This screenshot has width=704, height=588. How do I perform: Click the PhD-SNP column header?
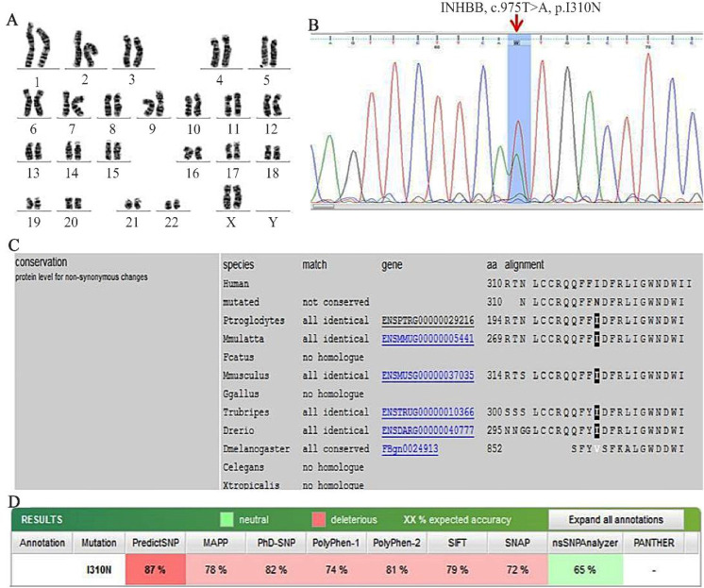277,543
